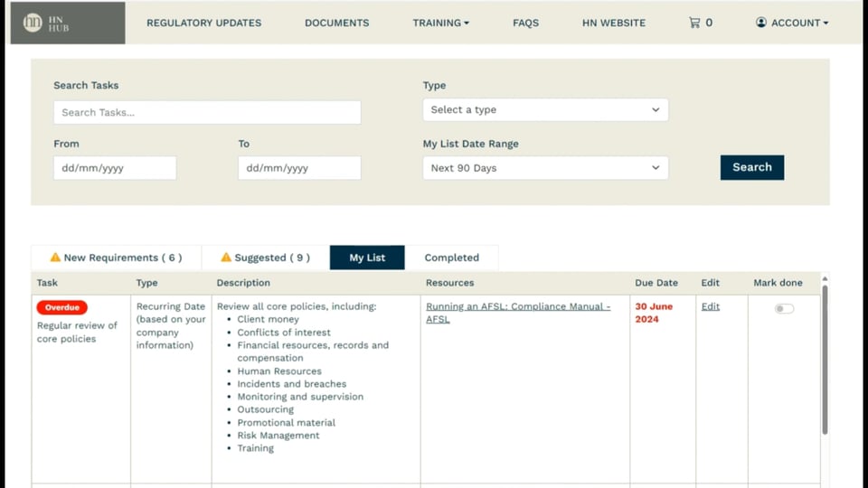Click the red Overdue badge
This screenshot has width=868, height=488.
[62, 307]
